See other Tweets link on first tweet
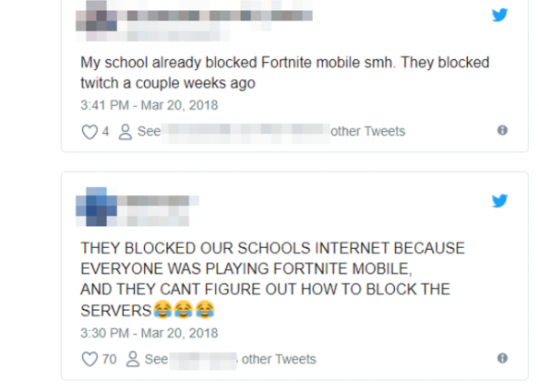 [x=271, y=132]
